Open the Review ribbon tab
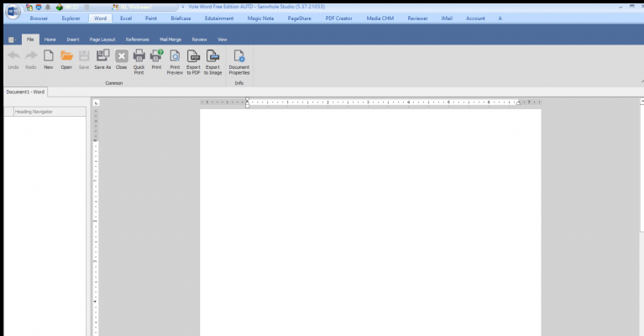644x336 pixels. point(199,39)
